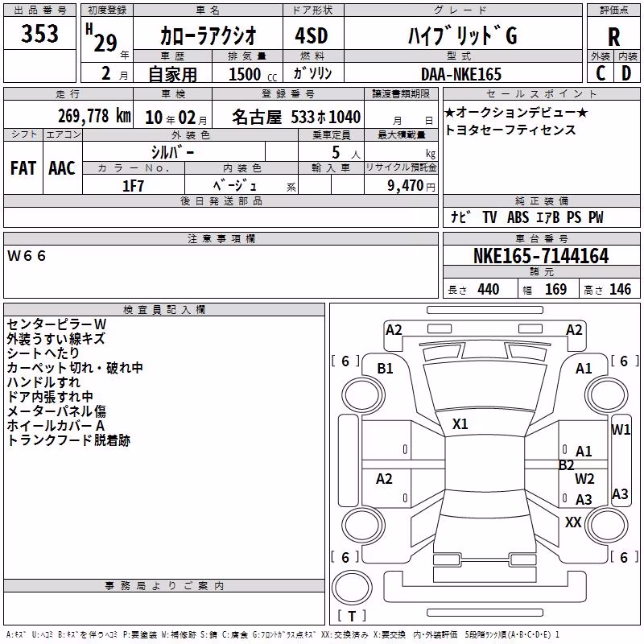Click the grade ハイブリッドG
The height and width of the screenshot is (644, 644).
click(462, 35)
